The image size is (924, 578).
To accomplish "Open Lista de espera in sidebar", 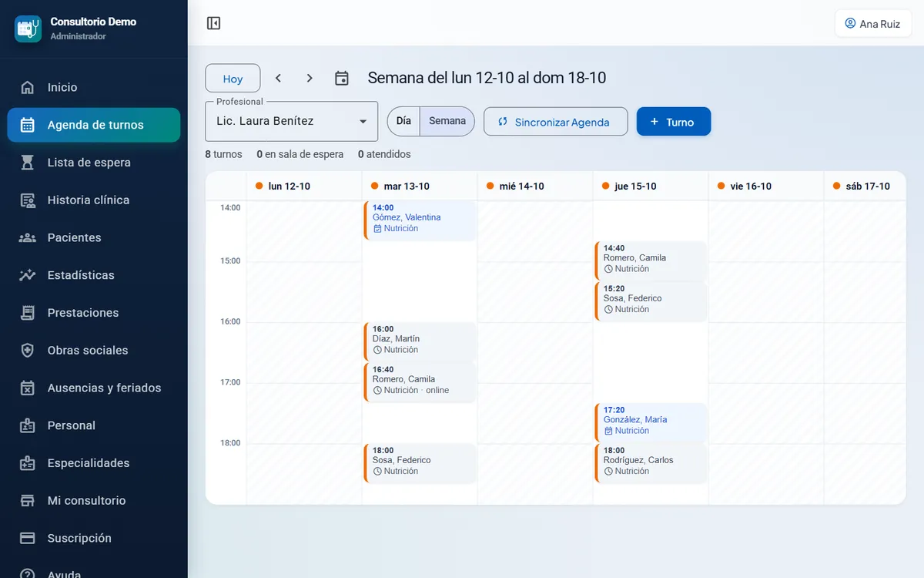I will pos(94,163).
